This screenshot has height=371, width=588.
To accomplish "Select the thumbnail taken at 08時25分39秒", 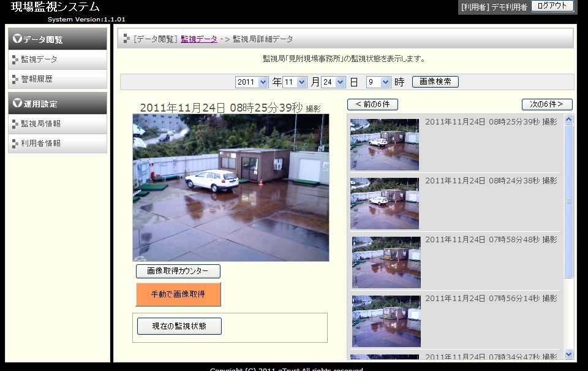I will coord(385,145).
